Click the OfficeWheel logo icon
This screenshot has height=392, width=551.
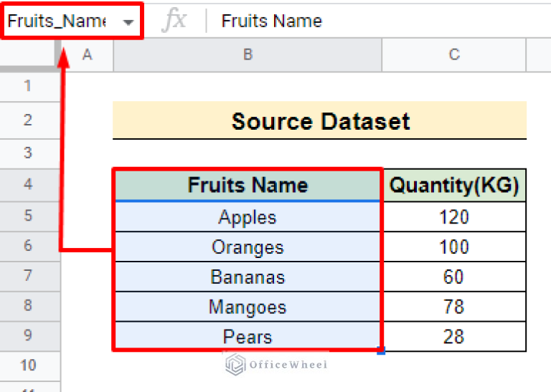235,365
